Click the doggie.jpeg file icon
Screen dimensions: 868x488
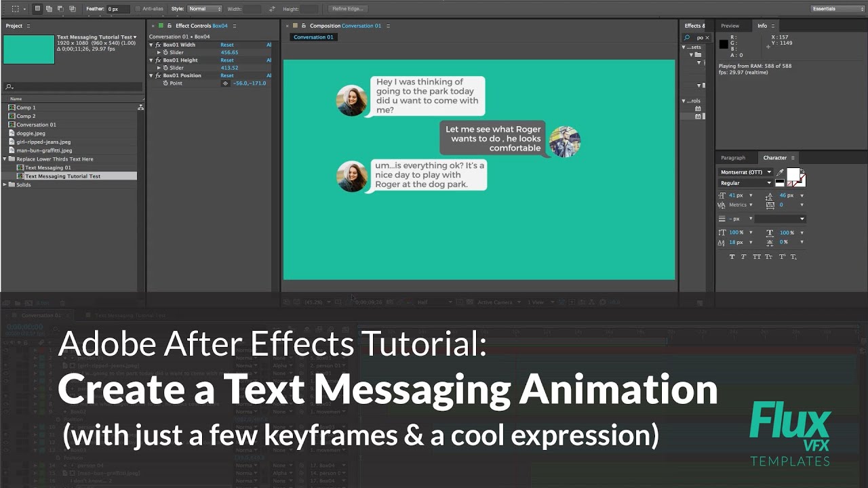point(12,134)
